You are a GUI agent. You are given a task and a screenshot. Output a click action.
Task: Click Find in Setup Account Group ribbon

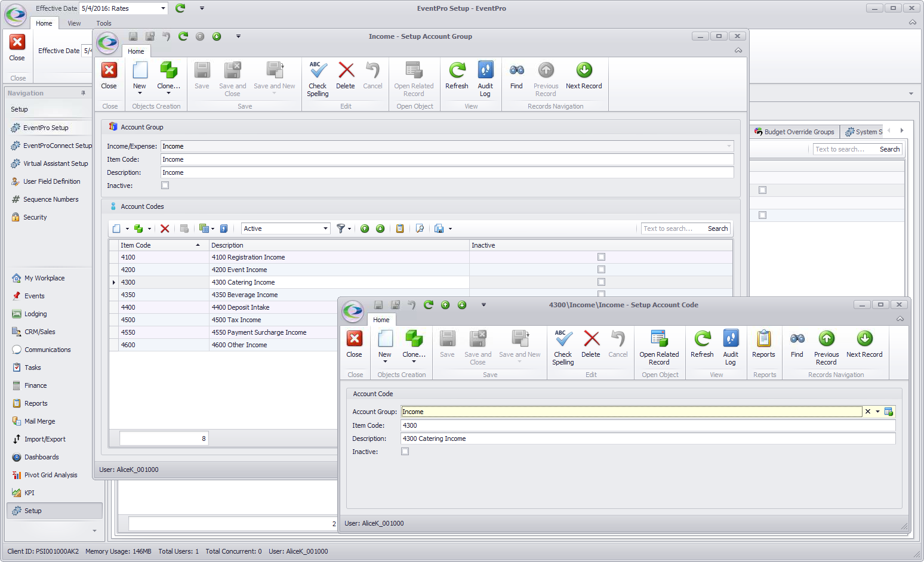pos(516,76)
